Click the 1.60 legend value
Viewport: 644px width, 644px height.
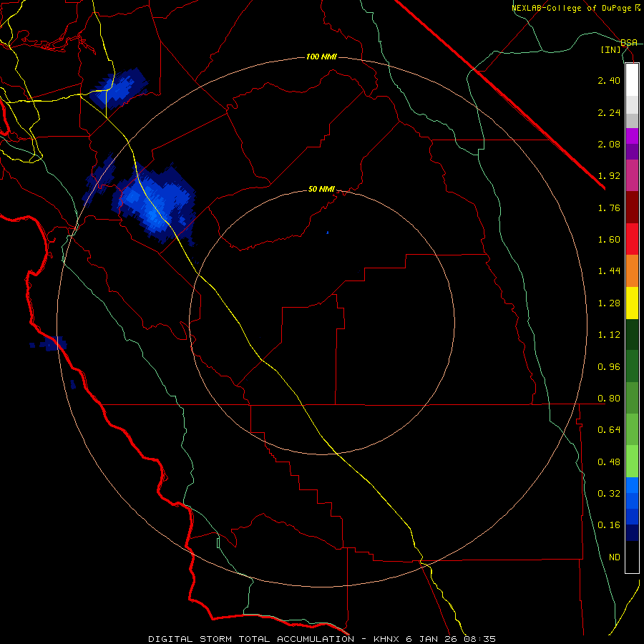click(609, 240)
